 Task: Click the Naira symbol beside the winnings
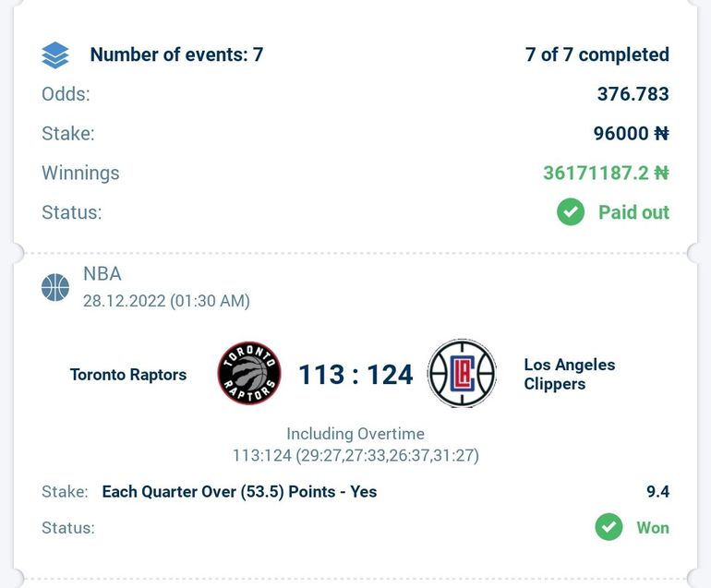661,173
